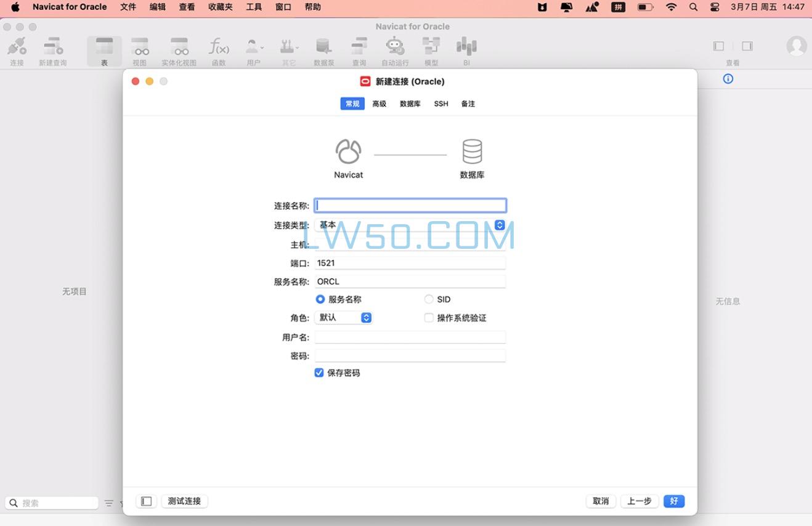Open New Query from the toolbar

coord(53,47)
